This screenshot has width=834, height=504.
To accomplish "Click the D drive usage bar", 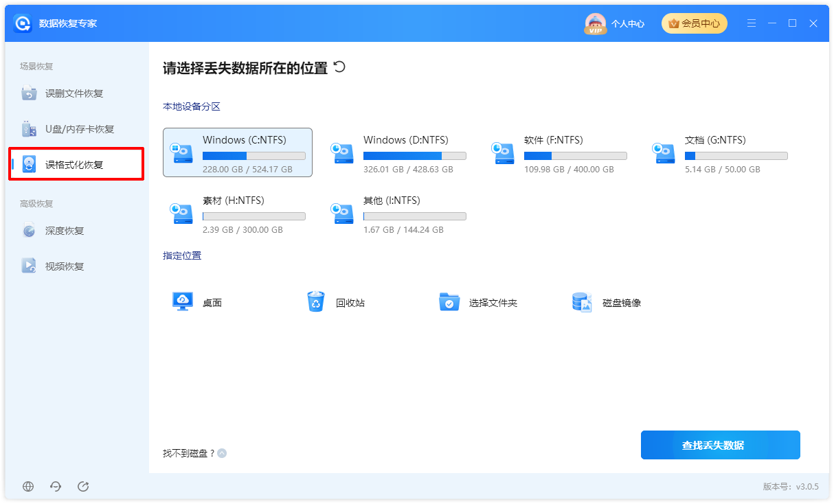I will pos(415,156).
